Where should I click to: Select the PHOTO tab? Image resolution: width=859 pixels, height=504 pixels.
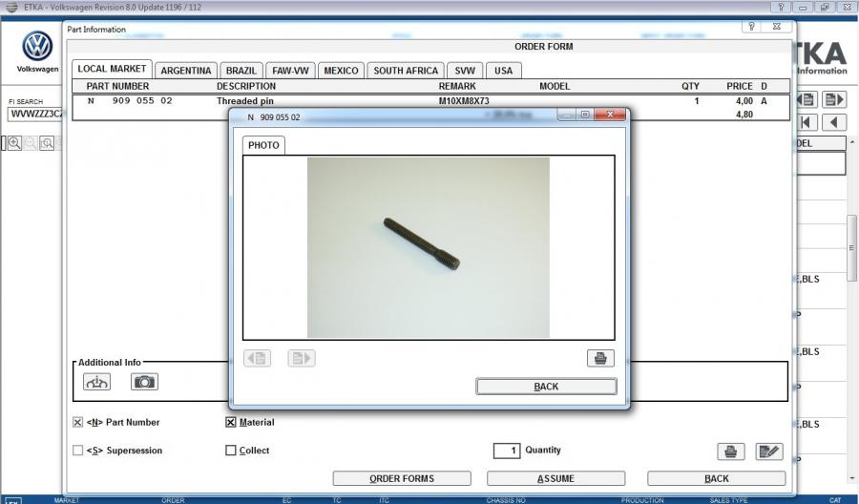pyautogui.click(x=263, y=145)
